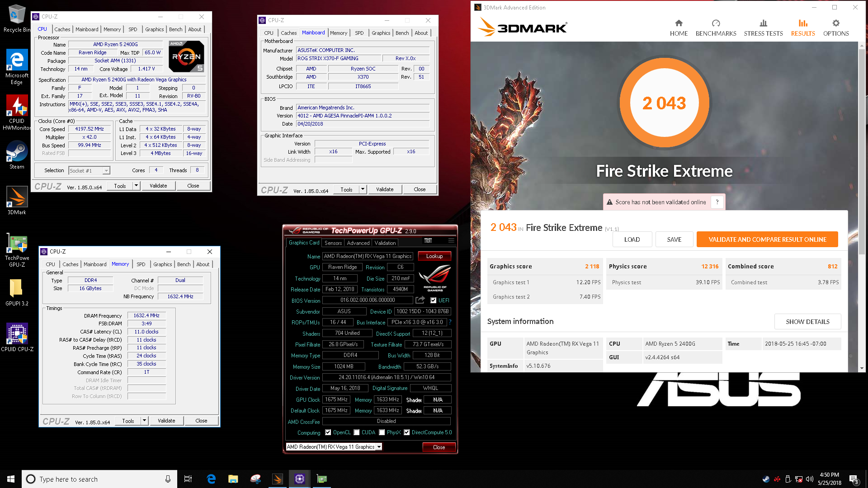This screenshot has width=868, height=488.
Task: Open Microsoft Edge desktop shortcut
Action: pyautogui.click(x=17, y=66)
